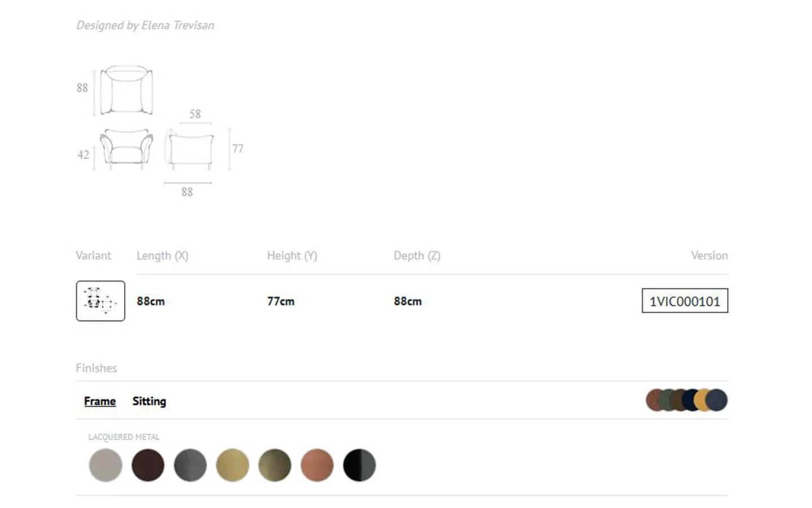This screenshot has height=508, width=812.
Task: Click the top-view armchair dimension drawing
Action: coord(126,90)
